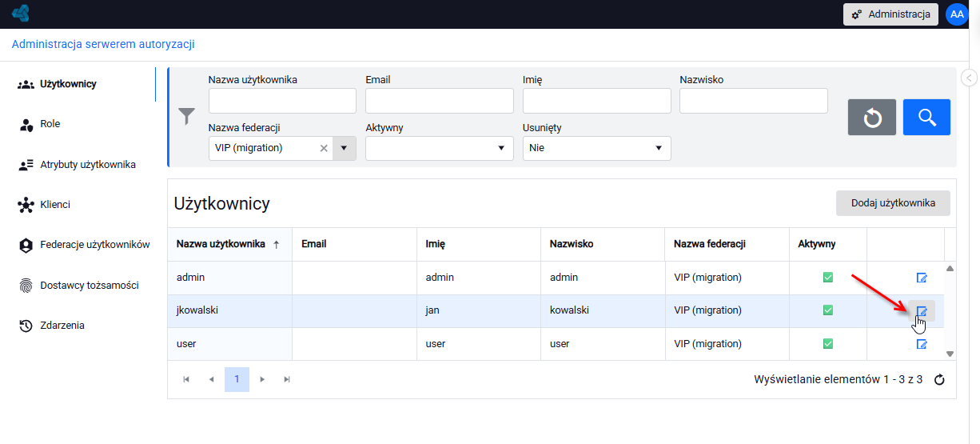
Task: Reset filters with the circular arrow button
Action: pos(872,118)
